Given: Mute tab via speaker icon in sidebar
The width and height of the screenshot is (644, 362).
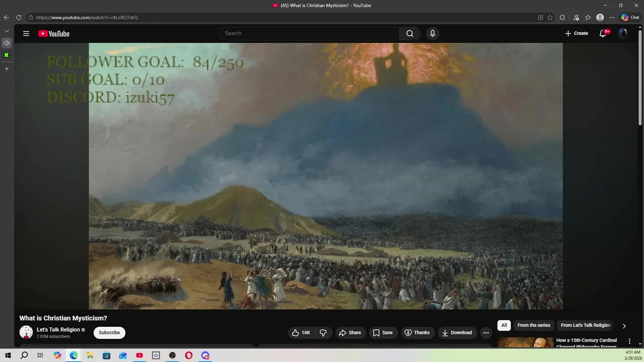Looking at the screenshot, I should coord(7,43).
